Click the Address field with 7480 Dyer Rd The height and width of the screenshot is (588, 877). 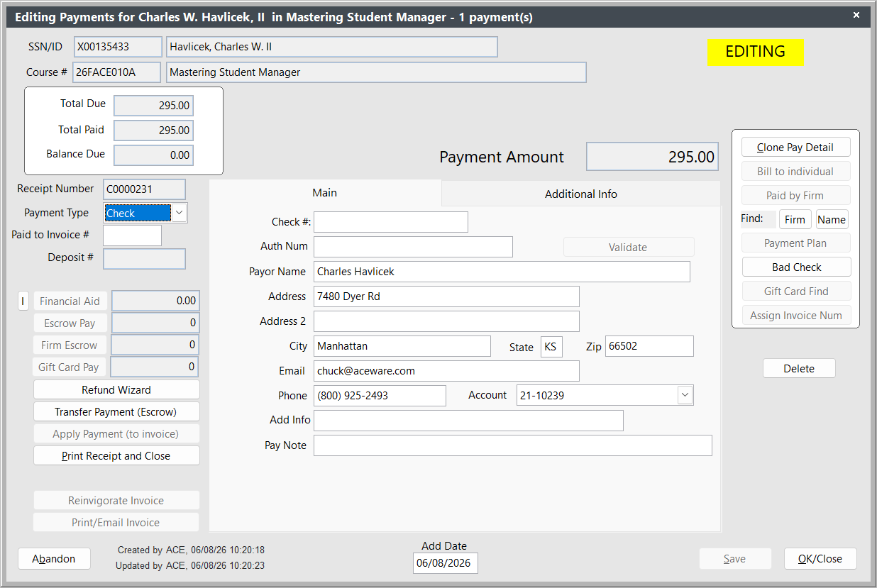coord(446,296)
